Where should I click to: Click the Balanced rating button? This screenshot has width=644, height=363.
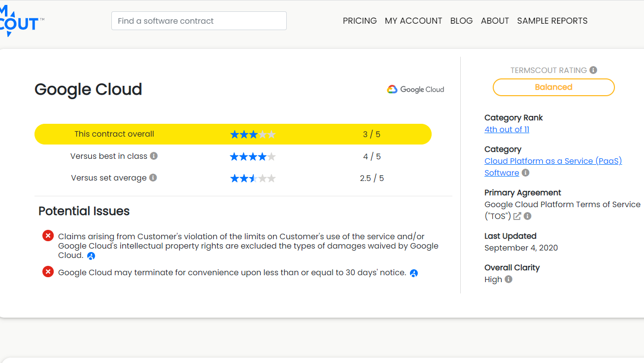click(x=554, y=87)
